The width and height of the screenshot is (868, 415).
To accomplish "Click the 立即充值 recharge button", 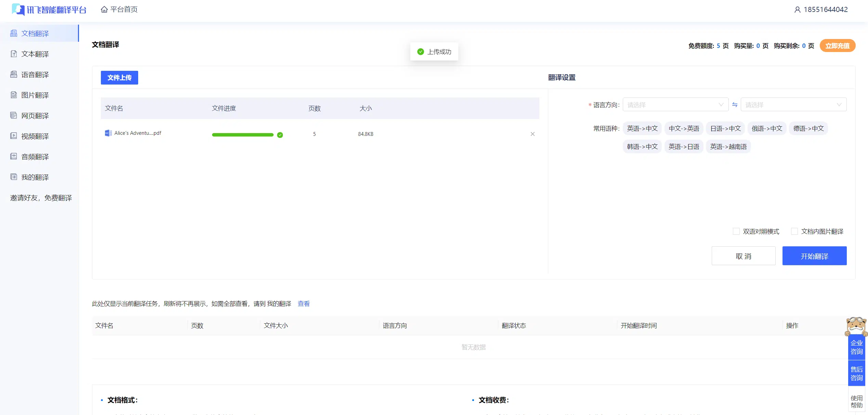I will coord(837,46).
